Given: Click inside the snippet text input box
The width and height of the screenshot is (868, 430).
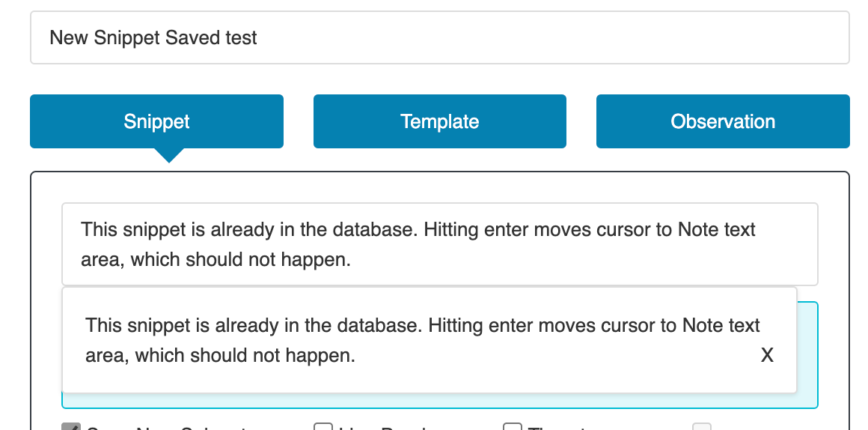Looking at the screenshot, I should [x=439, y=244].
